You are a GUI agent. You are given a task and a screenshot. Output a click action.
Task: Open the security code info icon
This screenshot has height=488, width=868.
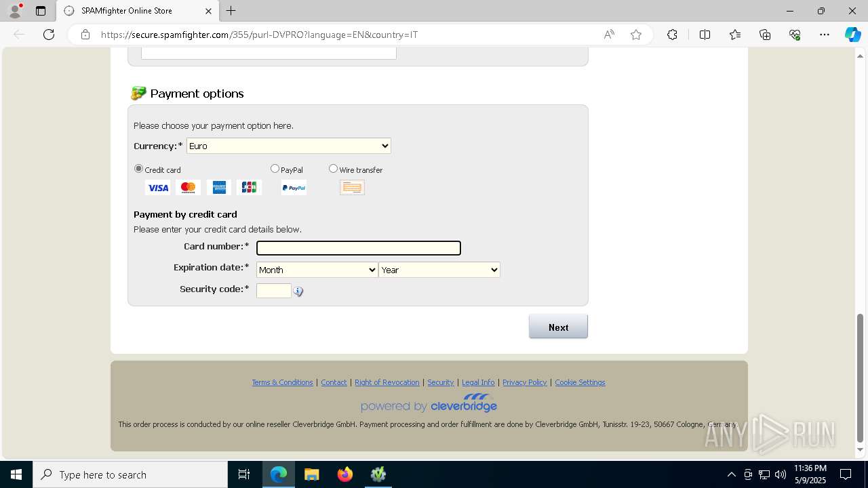(x=298, y=291)
